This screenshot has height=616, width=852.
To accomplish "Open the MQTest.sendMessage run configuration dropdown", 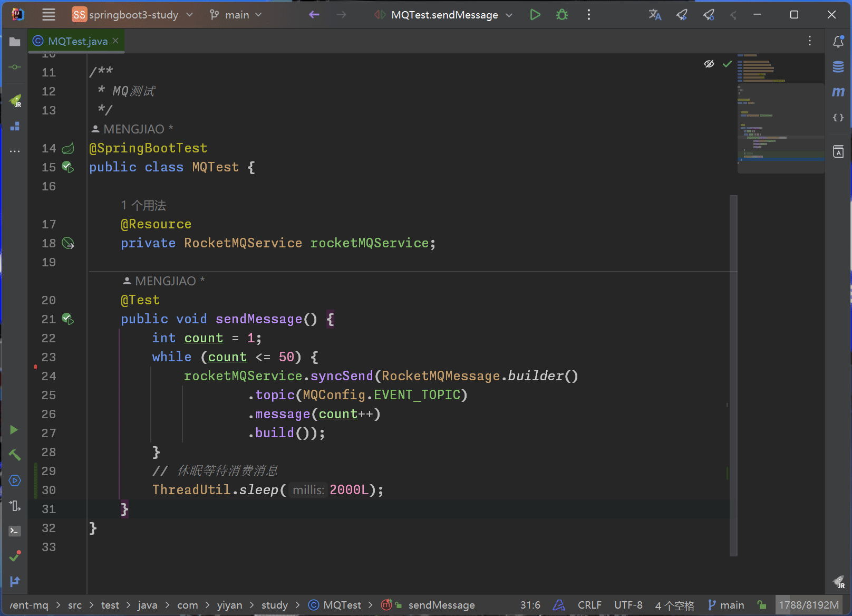I will click(x=444, y=15).
